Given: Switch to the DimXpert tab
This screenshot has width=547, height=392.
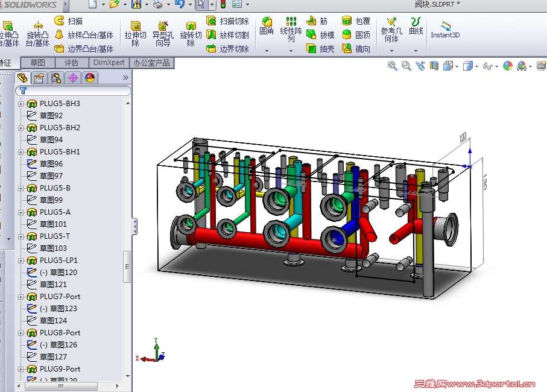Looking at the screenshot, I should point(109,63).
